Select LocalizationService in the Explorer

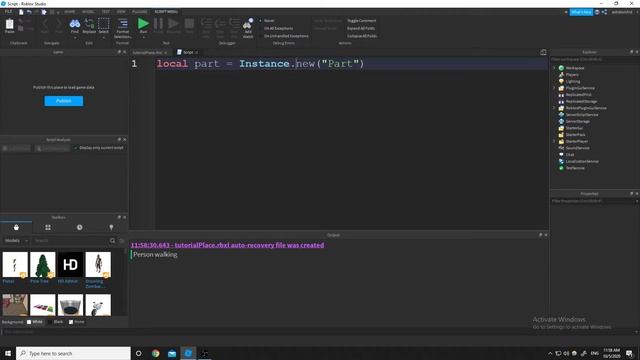(582, 161)
